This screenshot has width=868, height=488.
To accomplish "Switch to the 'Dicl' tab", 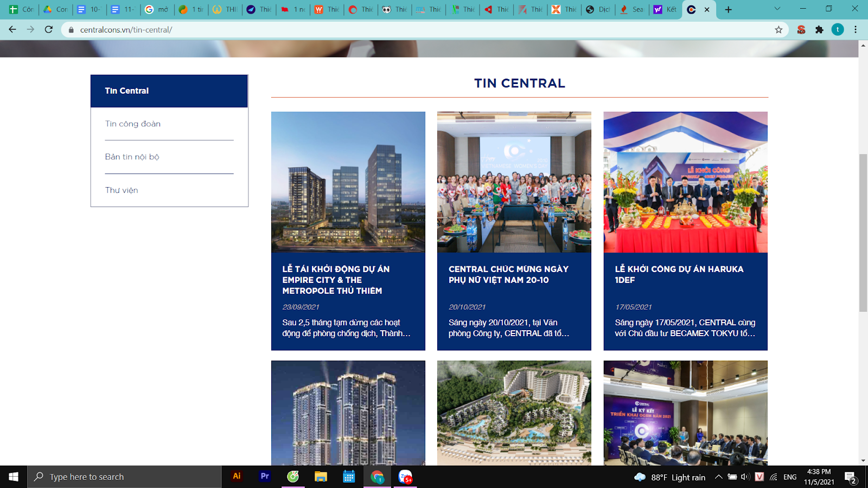I will [x=598, y=9].
